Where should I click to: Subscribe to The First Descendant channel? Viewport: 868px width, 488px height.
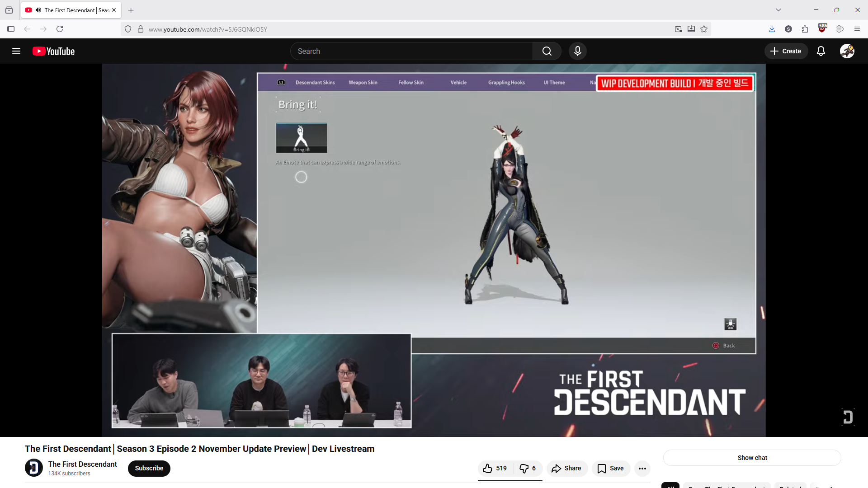coord(149,469)
